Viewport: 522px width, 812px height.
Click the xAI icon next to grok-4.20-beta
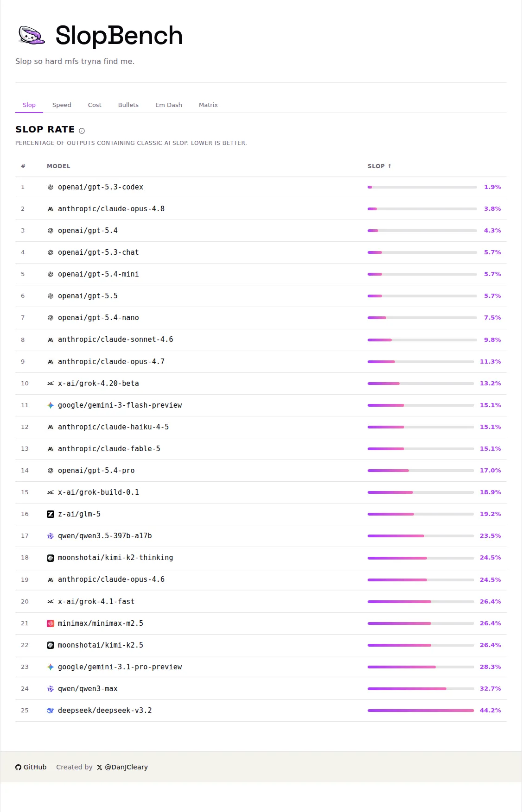coord(51,384)
